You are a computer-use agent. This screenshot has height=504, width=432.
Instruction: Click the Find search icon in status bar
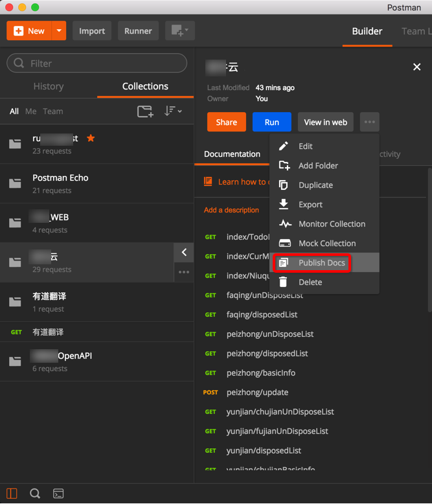[x=35, y=494]
